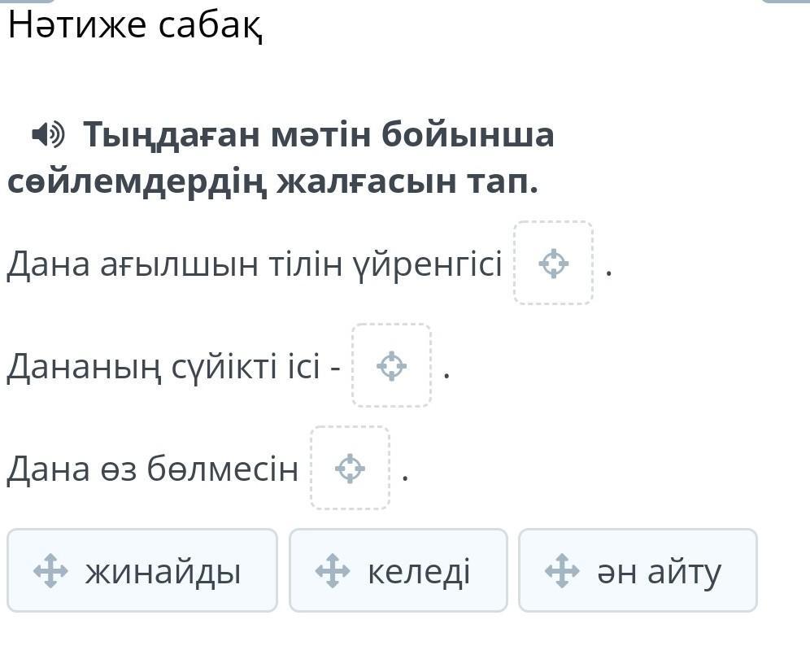Choose the 'ән айту' answer tile

[638, 570]
